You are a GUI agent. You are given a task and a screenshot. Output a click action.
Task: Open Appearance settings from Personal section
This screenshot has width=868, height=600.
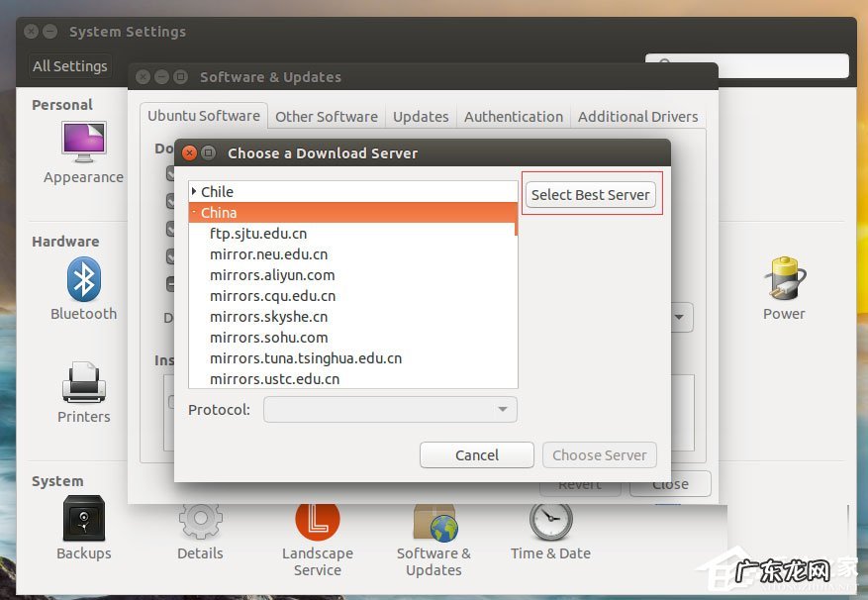pyautogui.click(x=83, y=149)
